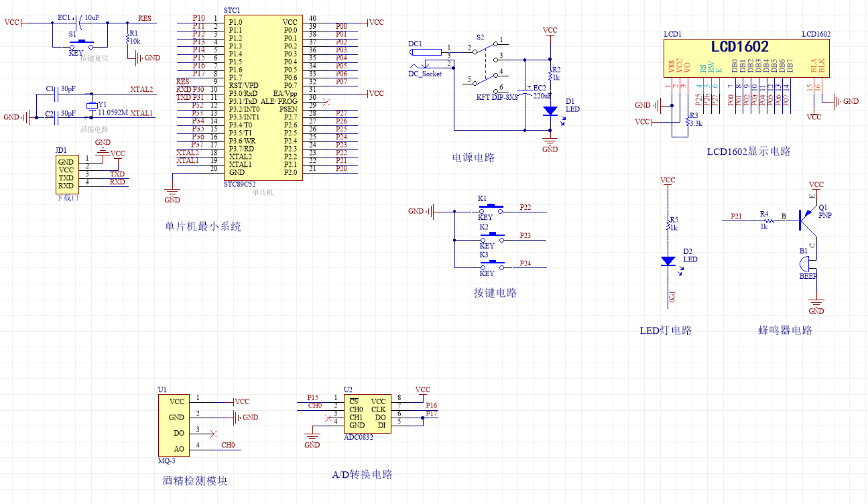Select the '蜂鸣器电路' text label
868x504 pixels.
point(784,330)
